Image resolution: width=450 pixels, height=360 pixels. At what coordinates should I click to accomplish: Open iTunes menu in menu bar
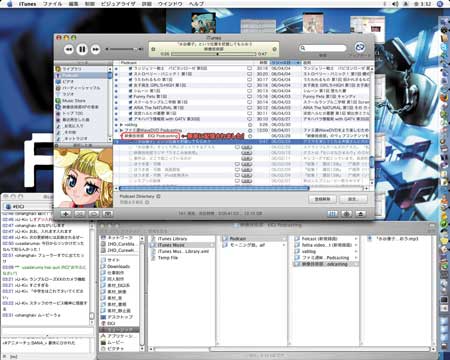(x=28, y=4)
